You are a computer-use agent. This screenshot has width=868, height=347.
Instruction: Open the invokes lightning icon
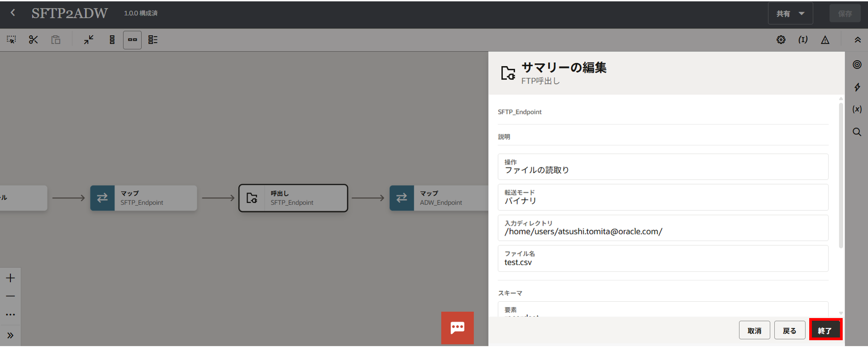pos(857,87)
